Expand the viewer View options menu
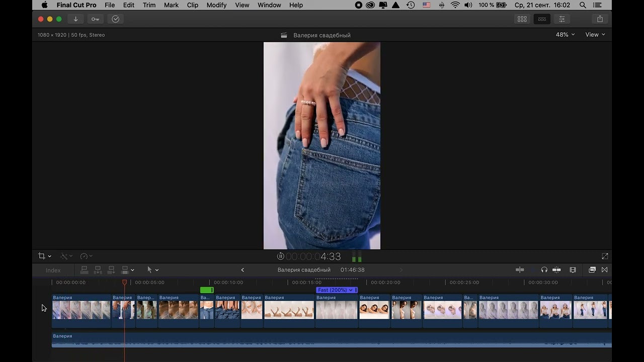 tap(595, 35)
